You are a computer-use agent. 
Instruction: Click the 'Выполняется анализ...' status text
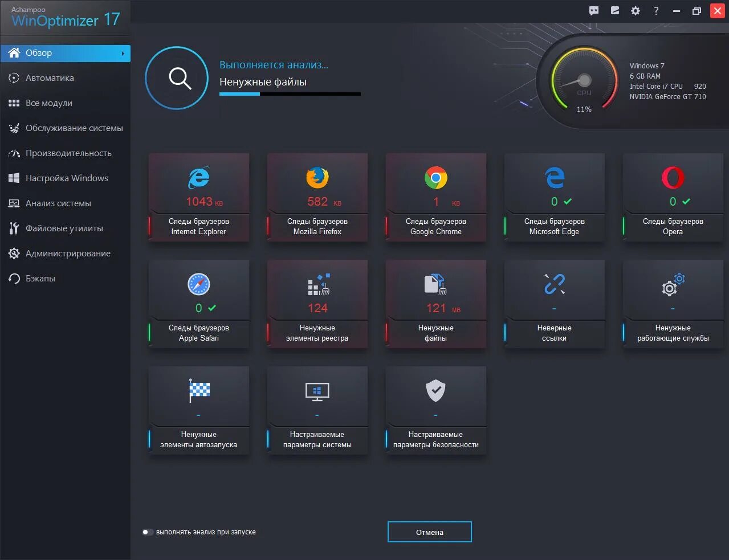274,65
